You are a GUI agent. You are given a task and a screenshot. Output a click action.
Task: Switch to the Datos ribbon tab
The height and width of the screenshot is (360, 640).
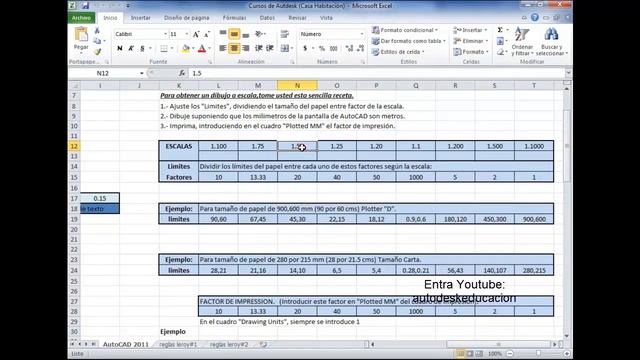click(x=267, y=18)
